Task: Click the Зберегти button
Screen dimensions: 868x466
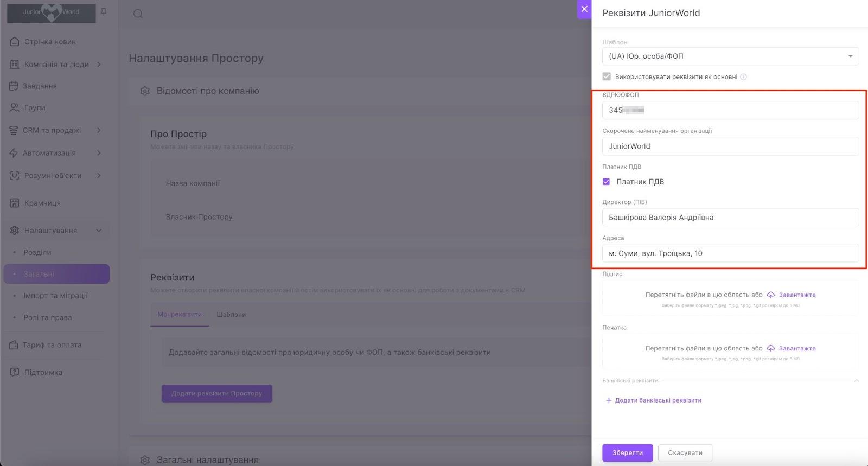Action: (628, 453)
